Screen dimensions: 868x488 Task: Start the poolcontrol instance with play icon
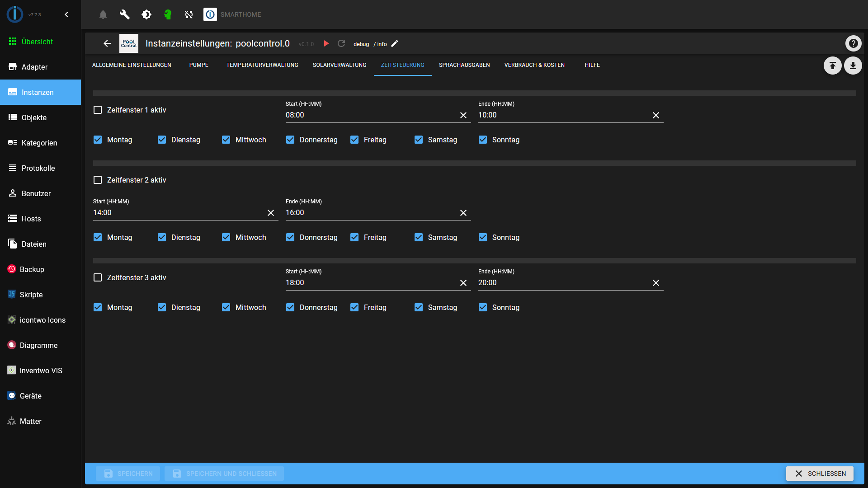click(326, 43)
